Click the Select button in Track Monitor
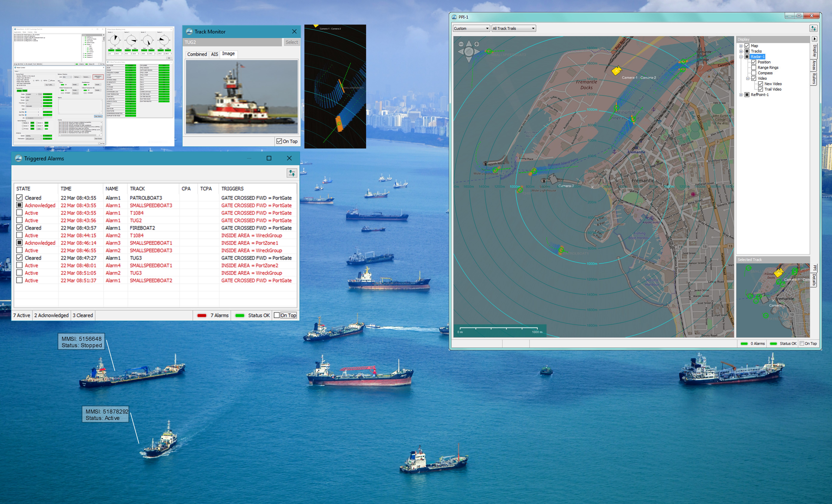832x504 pixels. [x=291, y=42]
